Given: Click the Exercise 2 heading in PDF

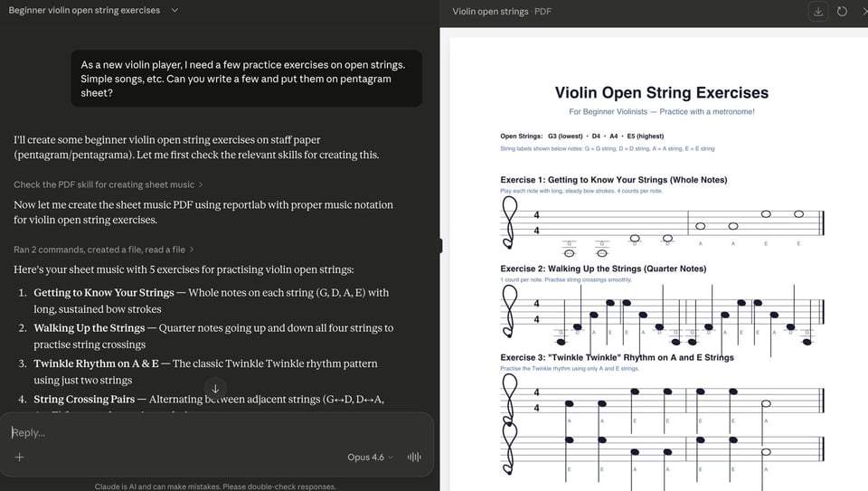Looking at the screenshot, I should [603, 269].
